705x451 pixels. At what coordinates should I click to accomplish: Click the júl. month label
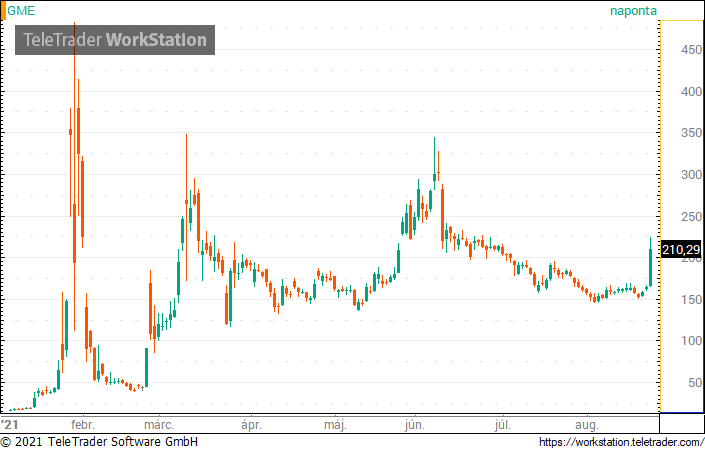(502, 425)
